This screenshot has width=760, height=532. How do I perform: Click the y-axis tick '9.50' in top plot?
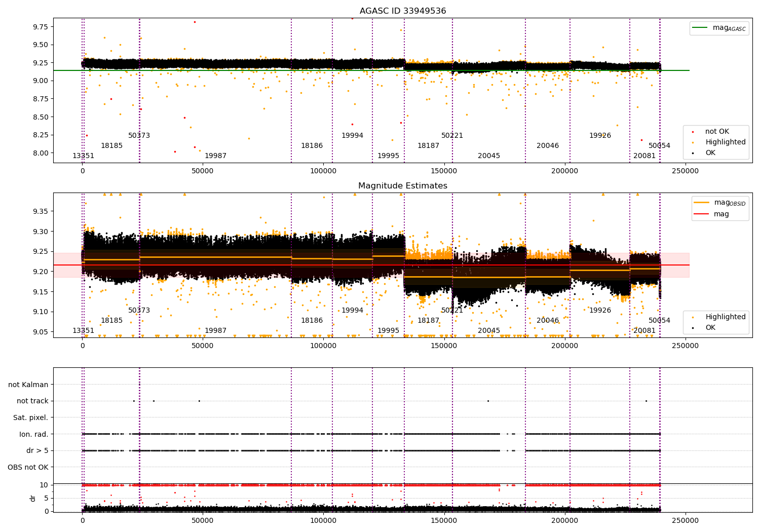[x=40, y=45]
